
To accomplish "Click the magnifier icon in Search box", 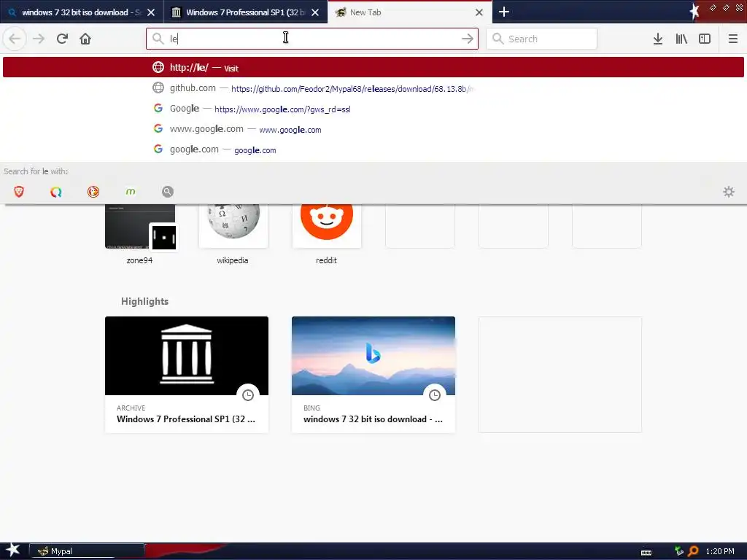I will point(498,39).
